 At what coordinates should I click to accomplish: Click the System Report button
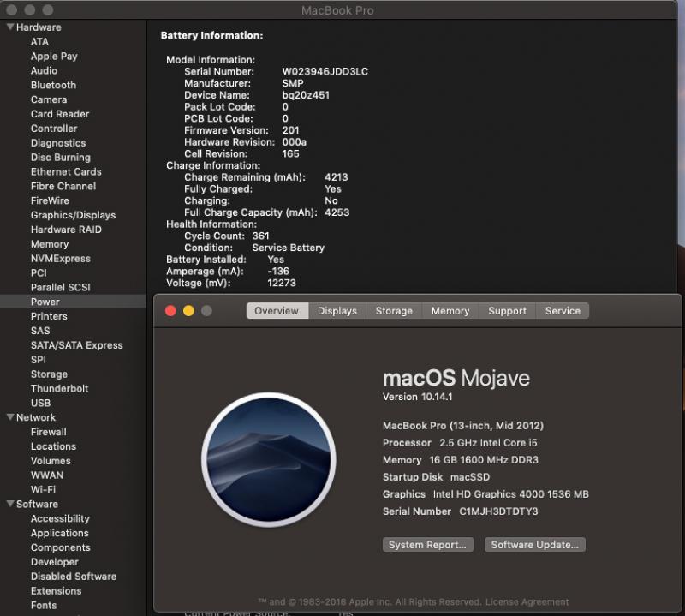pos(427,545)
